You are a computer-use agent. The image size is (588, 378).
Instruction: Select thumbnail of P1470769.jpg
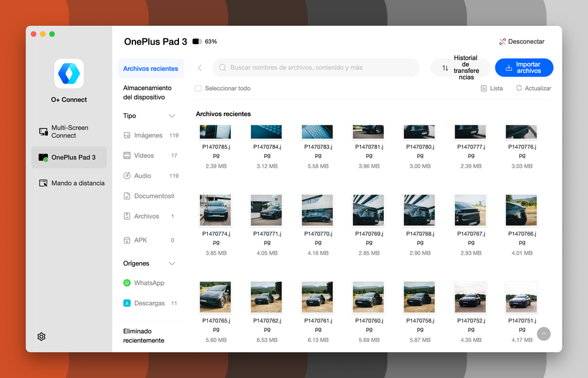point(368,210)
